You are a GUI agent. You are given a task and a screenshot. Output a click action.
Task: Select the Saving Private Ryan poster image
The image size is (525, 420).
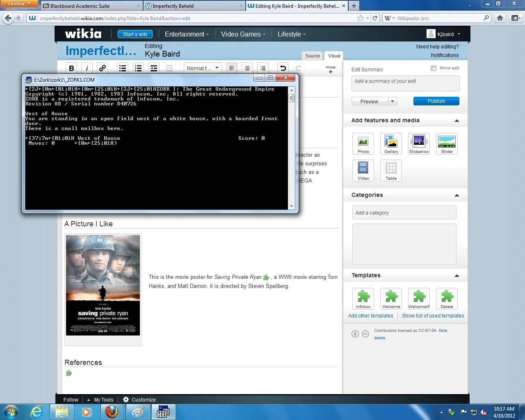point(103,285)
